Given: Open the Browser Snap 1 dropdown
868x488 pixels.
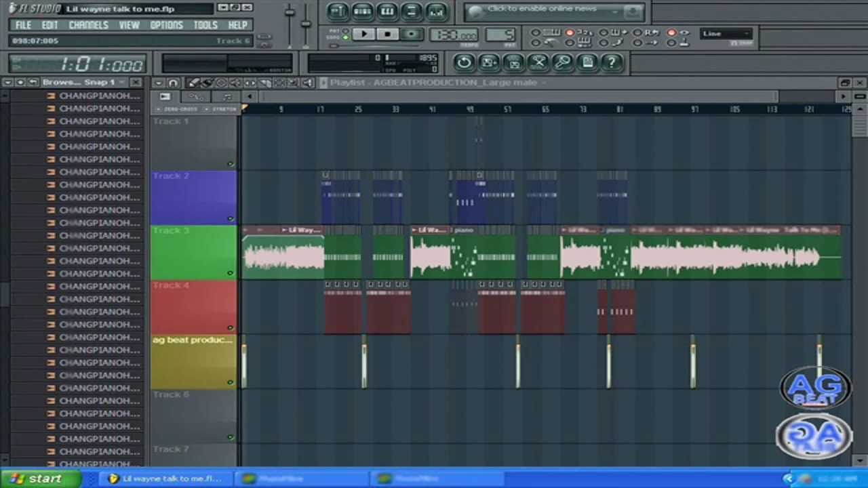Looking at the screenshot, I should point(83,82).
